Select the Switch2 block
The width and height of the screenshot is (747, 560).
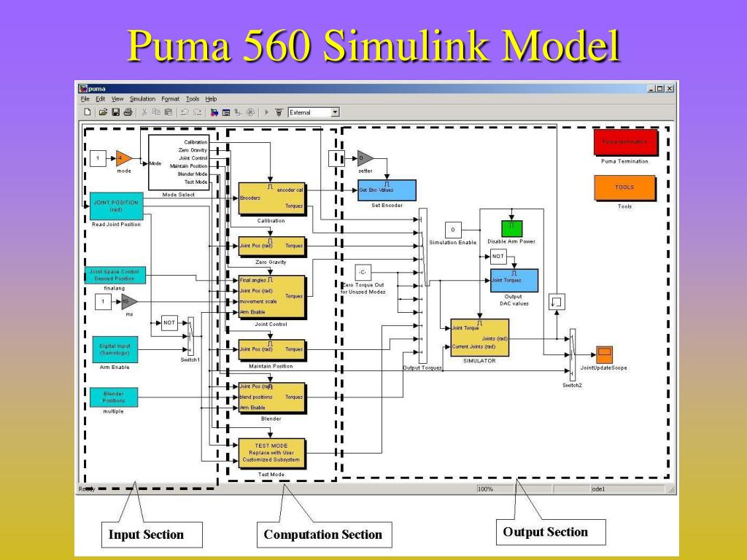572,354
